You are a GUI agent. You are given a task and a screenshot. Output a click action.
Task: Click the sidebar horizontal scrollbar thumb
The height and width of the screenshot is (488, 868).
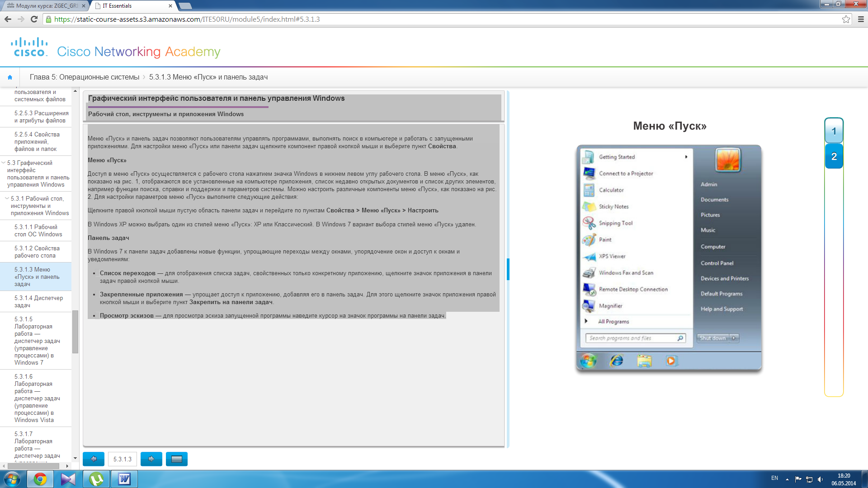(33, 466)
